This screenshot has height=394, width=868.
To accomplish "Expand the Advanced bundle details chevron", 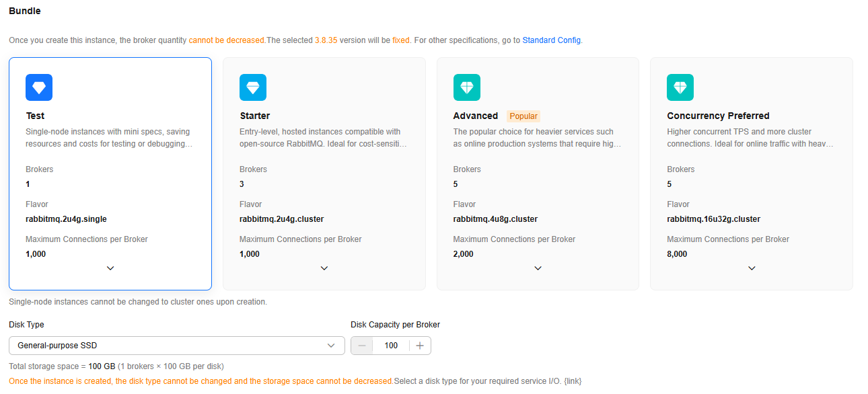I will coord(538,268).
